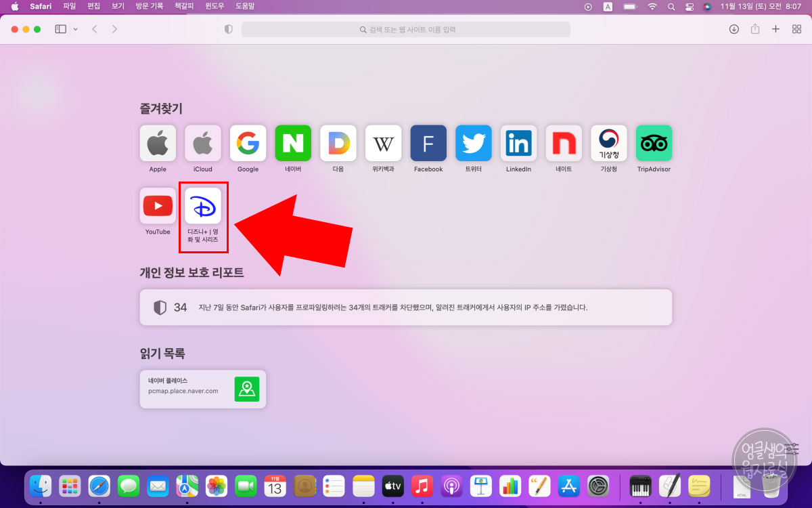Open the 트위터 Twitter favorite
Image resolution: width=812 pixels, height=508 pixels.
pos(474,143)
